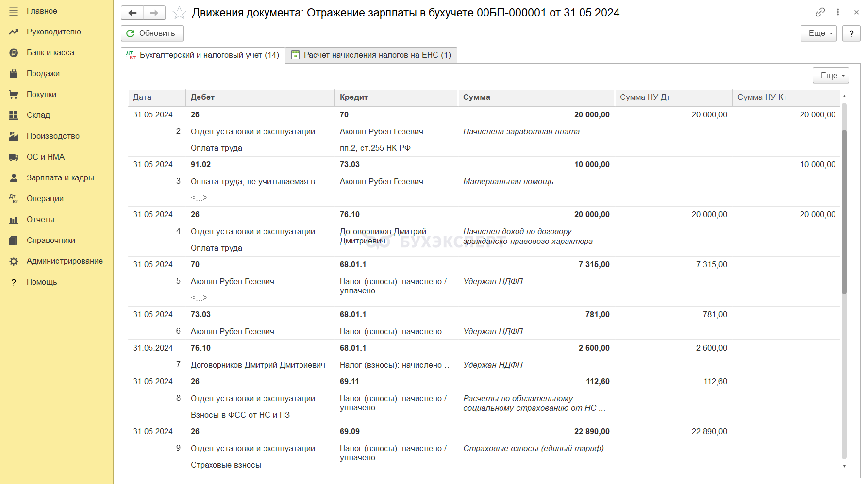Screen dimensions: 868x484
Task: Click the Склад warehouse grid icon
Action: pos(14,115)
